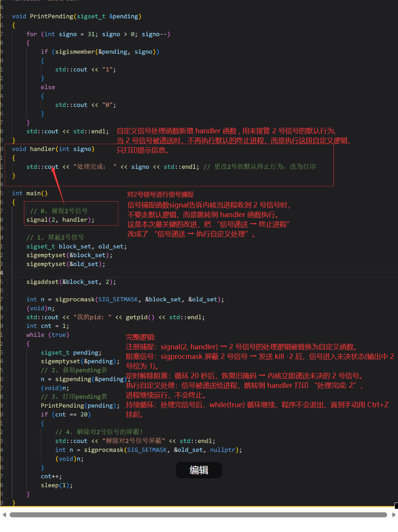Click the 编辑 button
Image resolution: width=398 pixels, height=532 pixels.
[199, 470]
